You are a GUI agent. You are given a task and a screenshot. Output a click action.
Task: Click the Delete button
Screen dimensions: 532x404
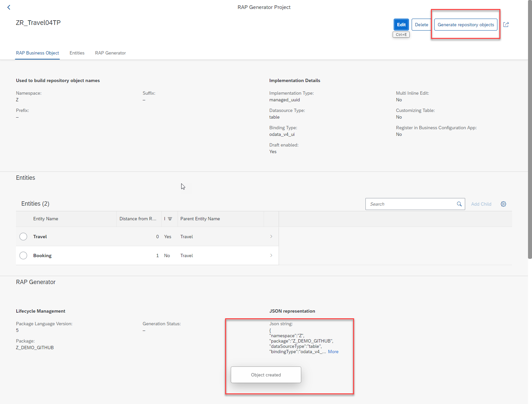point(421,25)
